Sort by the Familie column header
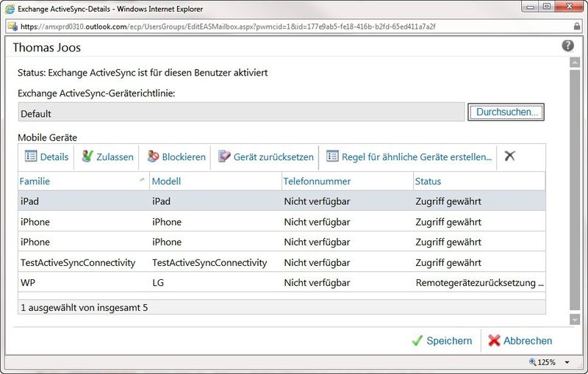588x374 pixels. pos(83,181)
